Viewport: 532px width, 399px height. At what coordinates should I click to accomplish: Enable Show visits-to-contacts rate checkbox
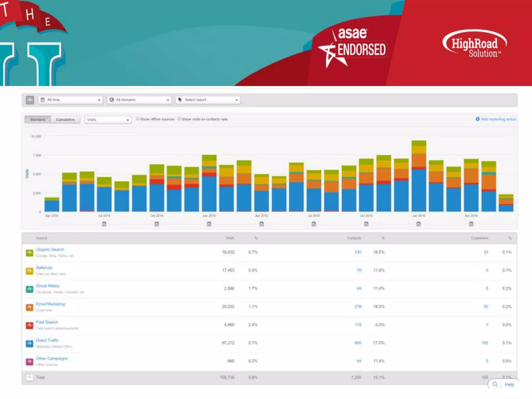(x=179, y=119)
